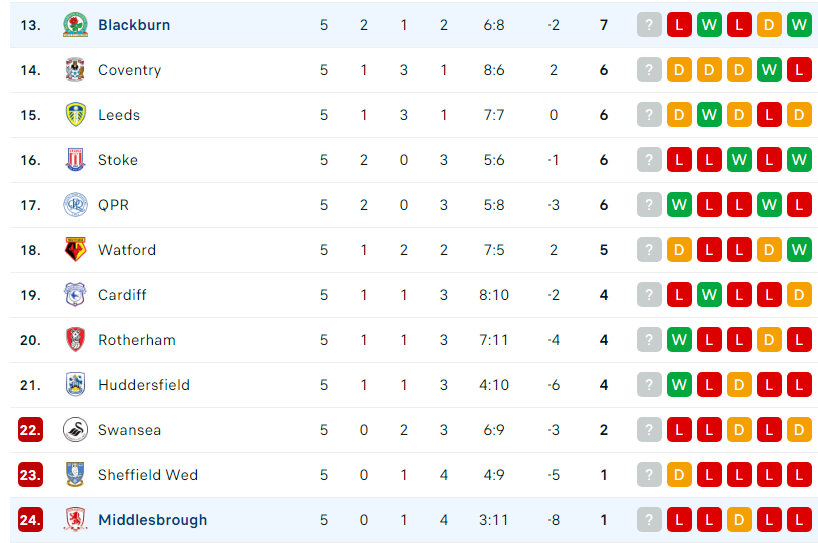The height and width of the screenshot is (543, 818).
Task: Click the Leeds club crest icon
Action: click(x=75, y=114)
